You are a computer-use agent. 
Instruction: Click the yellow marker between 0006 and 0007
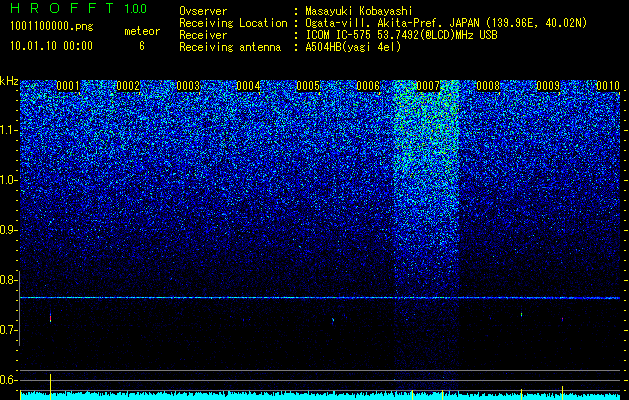click(x=412, y=394)
